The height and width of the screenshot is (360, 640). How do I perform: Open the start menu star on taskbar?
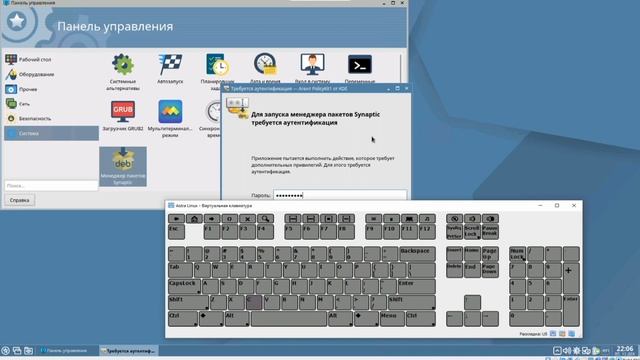click(6, 350)
